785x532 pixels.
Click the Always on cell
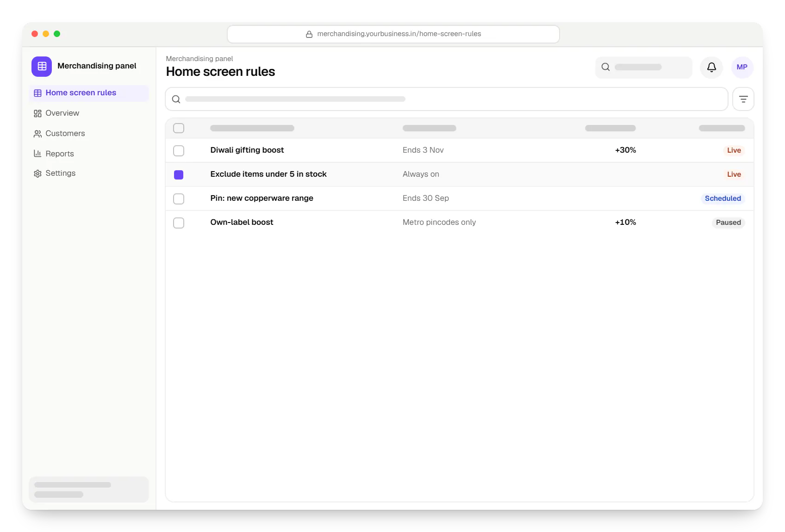coord(421,174)
